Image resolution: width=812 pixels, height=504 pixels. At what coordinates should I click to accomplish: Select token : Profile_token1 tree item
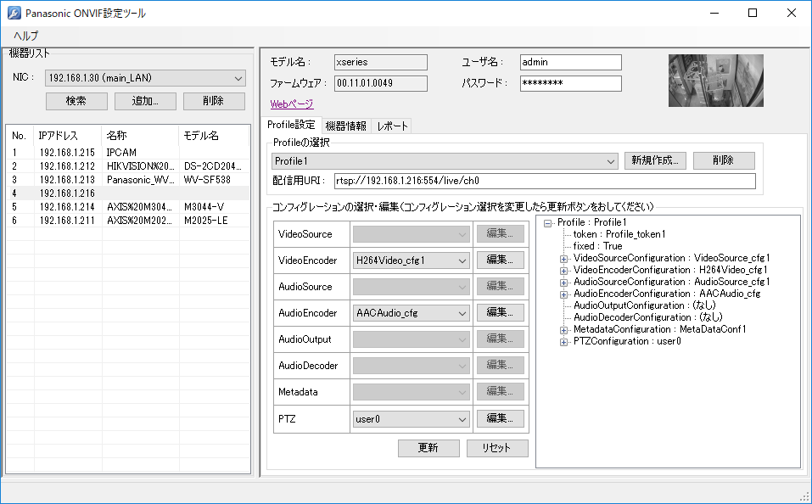click(619, 234)
